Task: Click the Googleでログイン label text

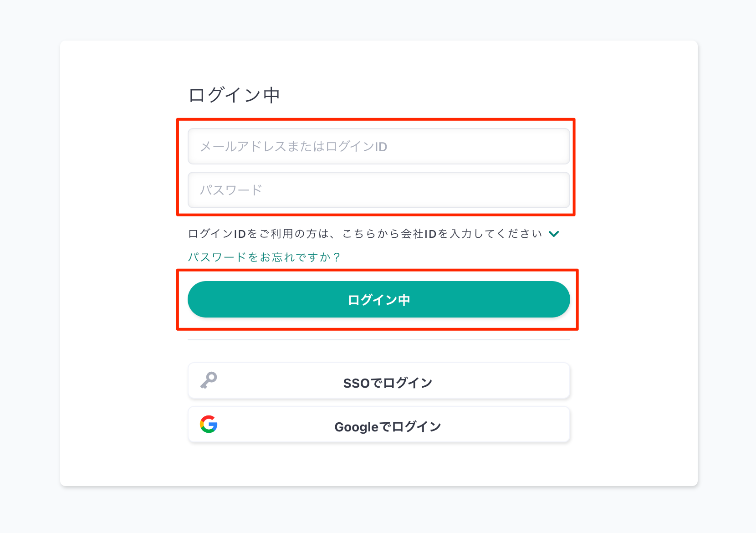Action: coord(388,427)
